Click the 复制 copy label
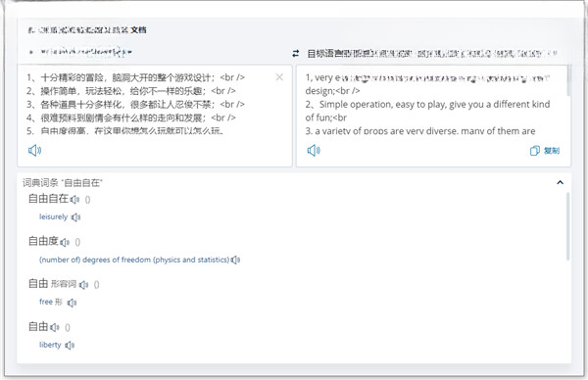Image resolution: width=588 pixels, height=380 pixels. tap(552, 151)
